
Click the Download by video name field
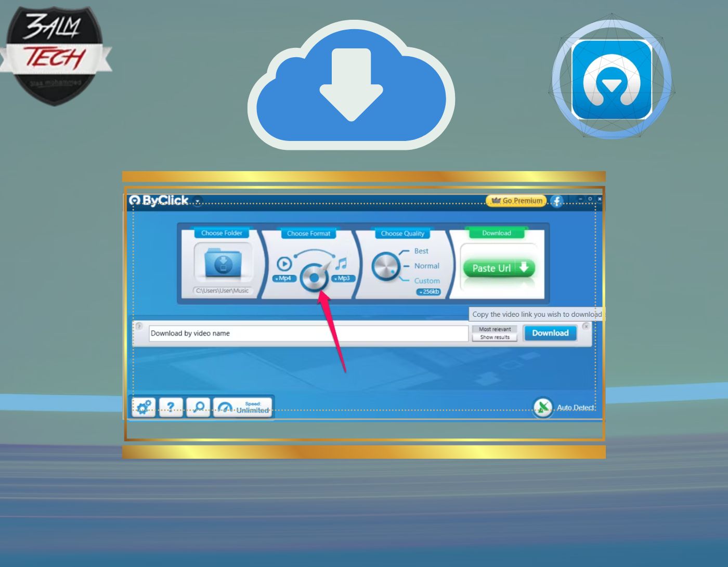(308, 333)
